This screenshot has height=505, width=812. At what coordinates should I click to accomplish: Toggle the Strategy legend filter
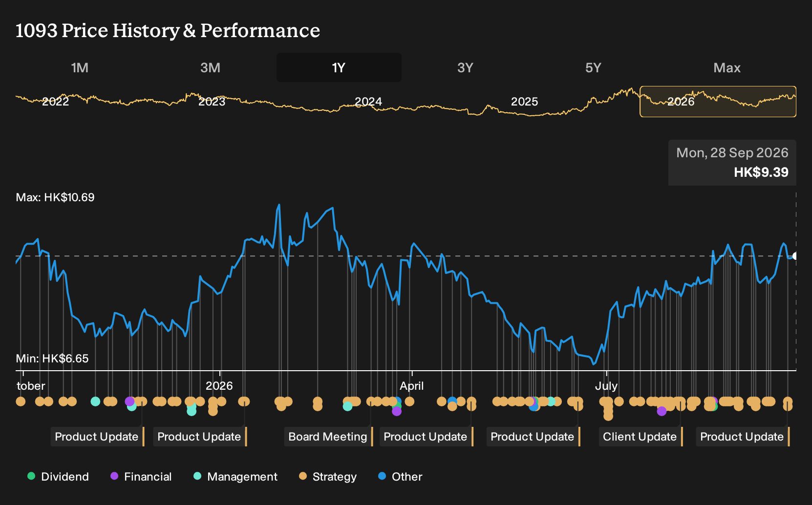pos(328,477)
